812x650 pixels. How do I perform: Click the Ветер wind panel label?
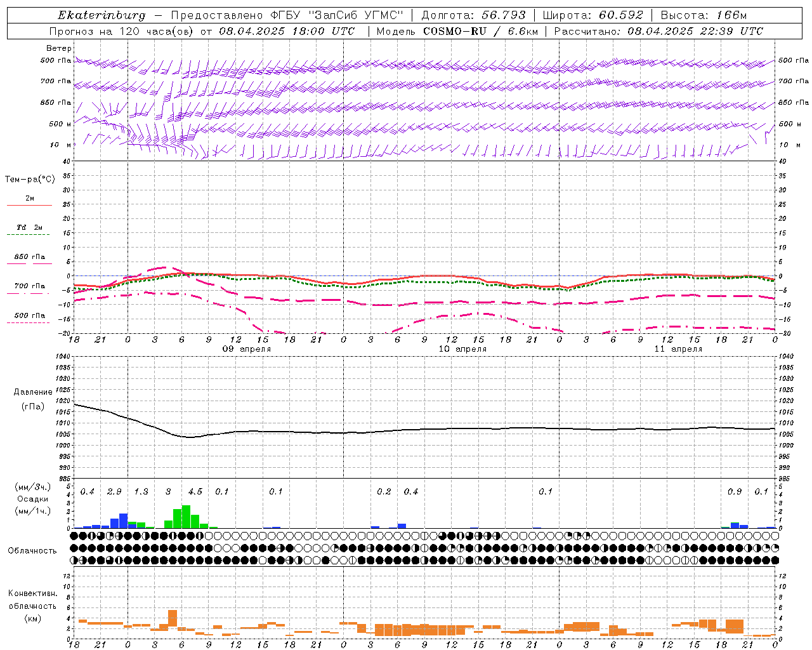pos(59,48)
